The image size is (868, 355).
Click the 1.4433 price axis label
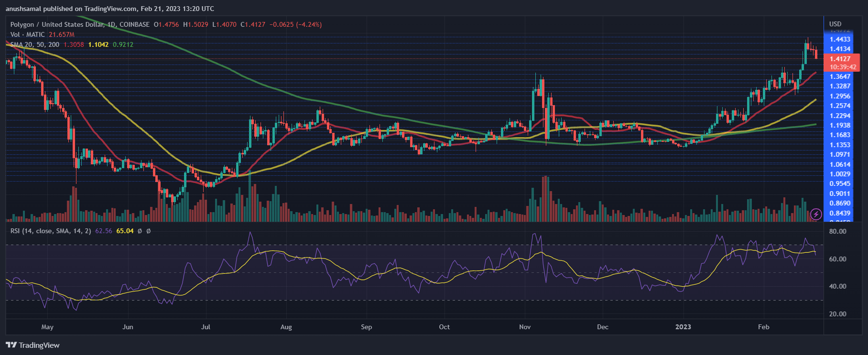[840, 40]
